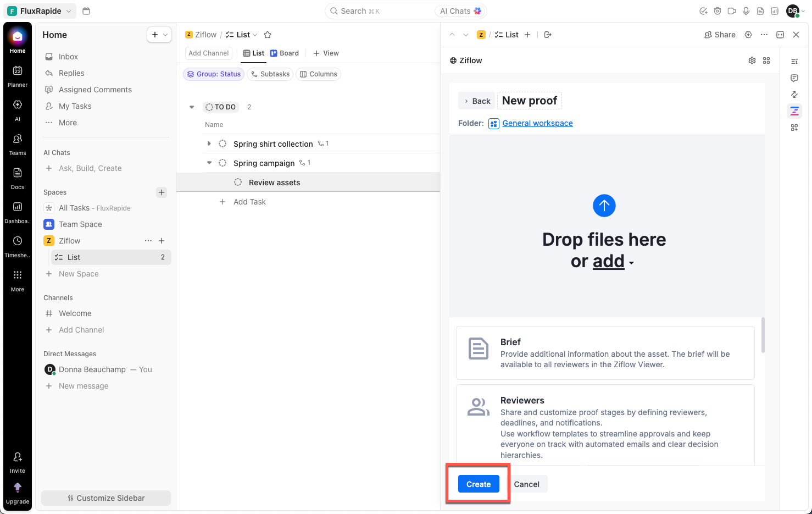Switch to the List view tab

pyautogui.click(x=254, y=53)
